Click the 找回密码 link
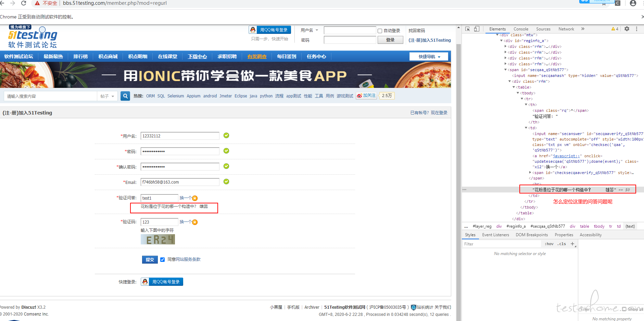 (x=417, y=30)
